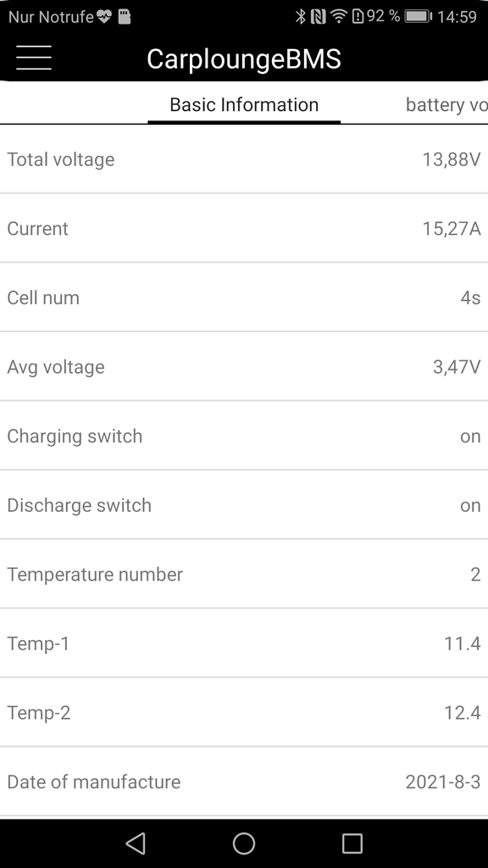488x868 pixels.
Task: Open the hamburger menu
Action: 34,58
